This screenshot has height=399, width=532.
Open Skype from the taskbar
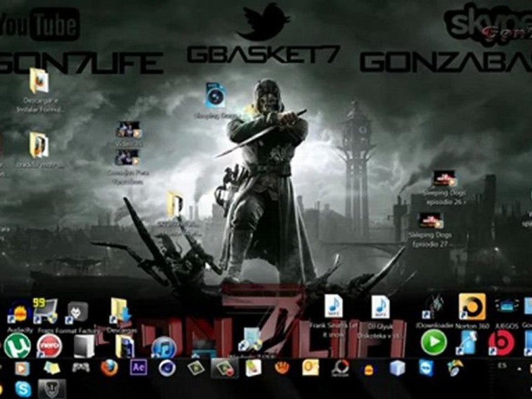coord(23,389)
